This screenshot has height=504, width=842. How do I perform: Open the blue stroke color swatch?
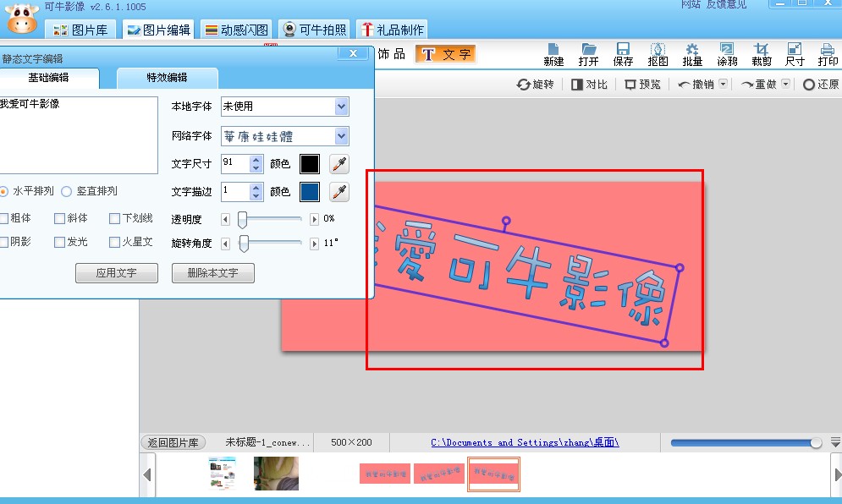click(310, 192)
